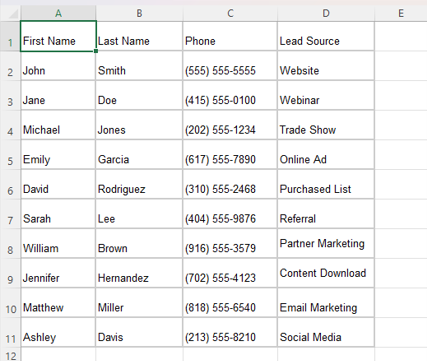
Task: Select phone cell (617) 555-7890
Action: pos(230,155)
